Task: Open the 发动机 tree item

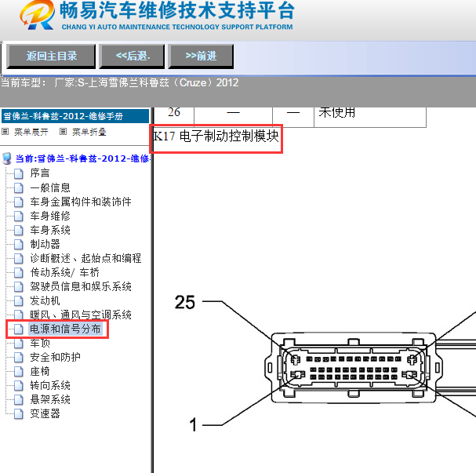Action: coord(45,300)
